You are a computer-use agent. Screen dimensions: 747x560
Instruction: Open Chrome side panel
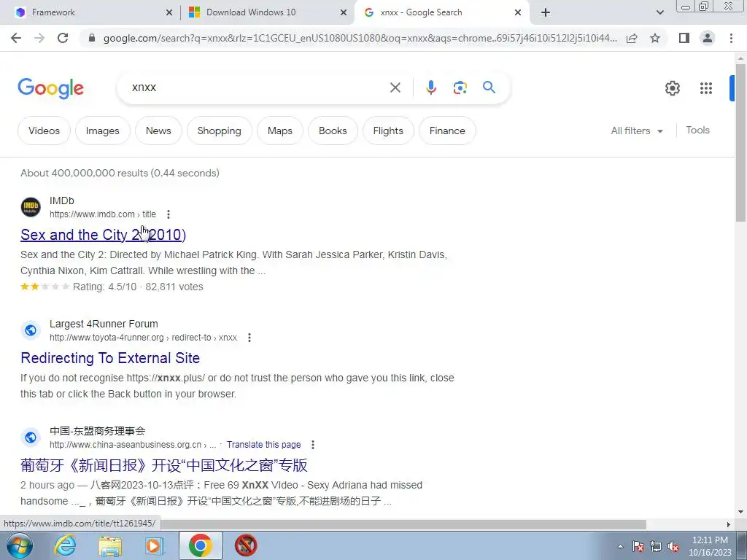684,38
